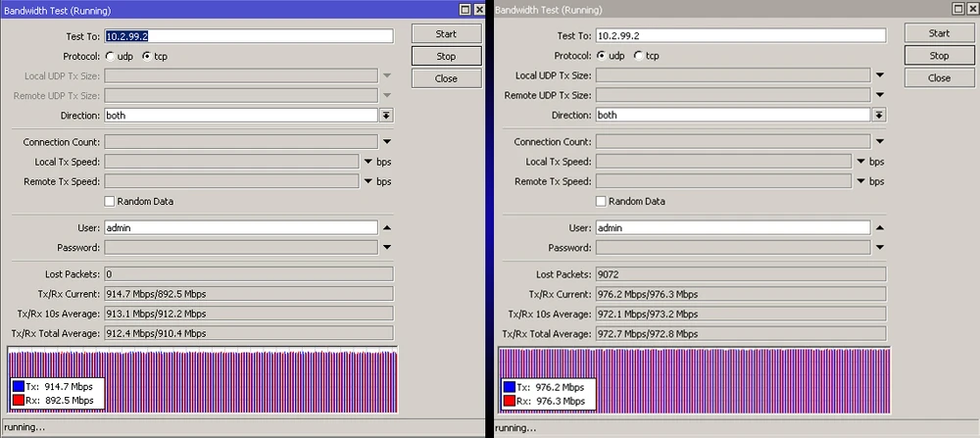The width and height of the screenshot is (980, 438).
Task: Click Start button in right window
Action: click(x=939, y=33)
